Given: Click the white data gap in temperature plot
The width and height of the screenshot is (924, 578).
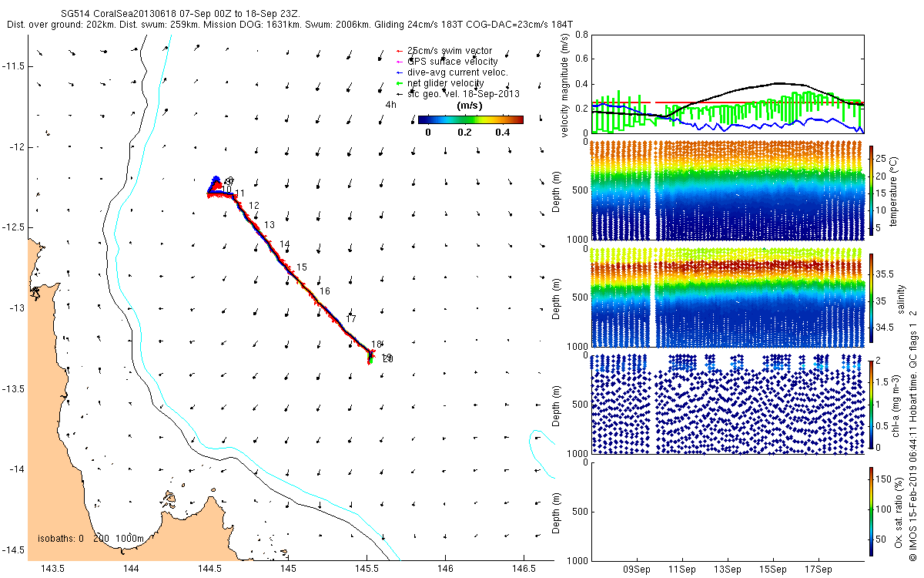Looking at the screenshot, I should click(x=652, y=190).
